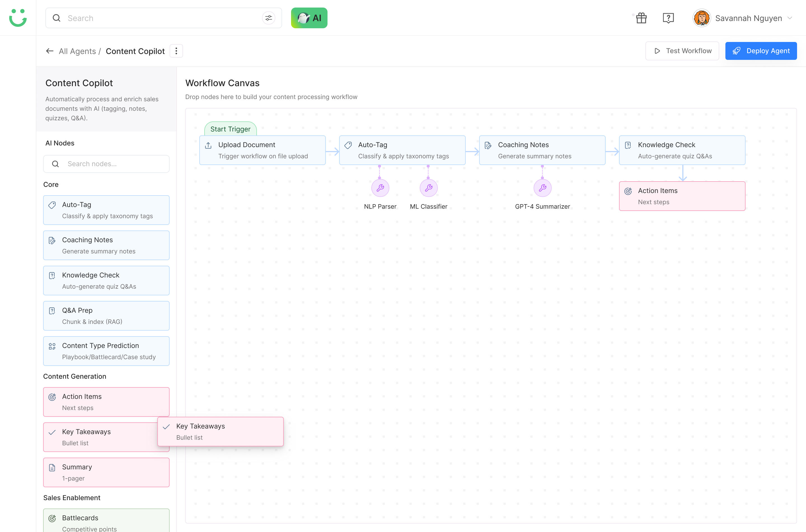Viewport: 806px width, 532px height.
Task: Click the floating Key Takeaways checkmark icon
Action: (166, 427)
